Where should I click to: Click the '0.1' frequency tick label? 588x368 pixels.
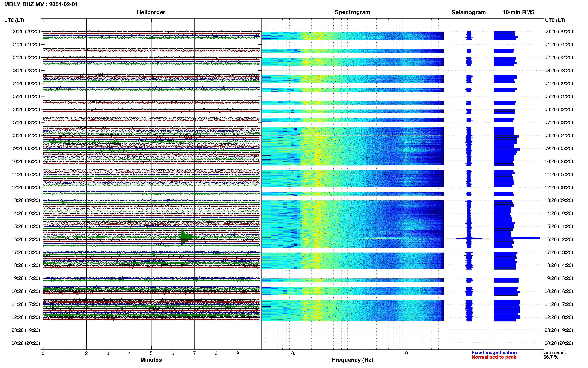click(x=295, y=353)
